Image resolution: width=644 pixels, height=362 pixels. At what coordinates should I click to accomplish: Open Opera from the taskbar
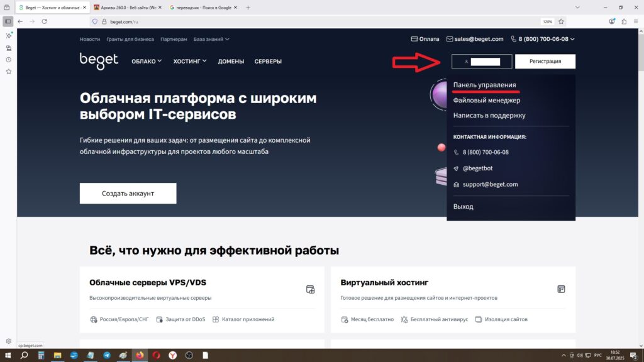click(156, 356)
